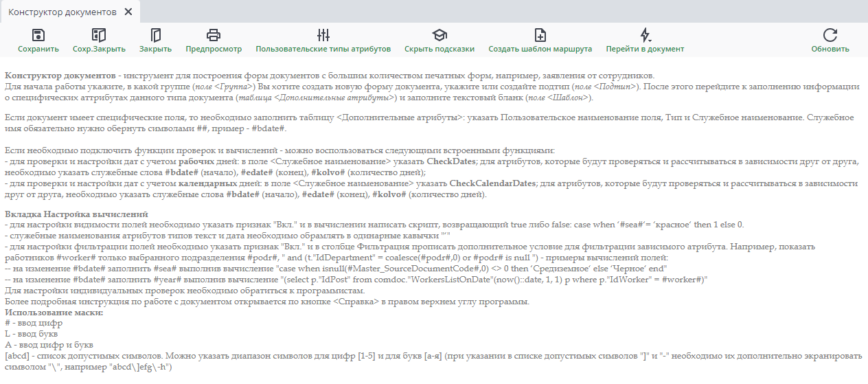Click the heading text Вкладка Настройка вычислений

pos(76,214)
